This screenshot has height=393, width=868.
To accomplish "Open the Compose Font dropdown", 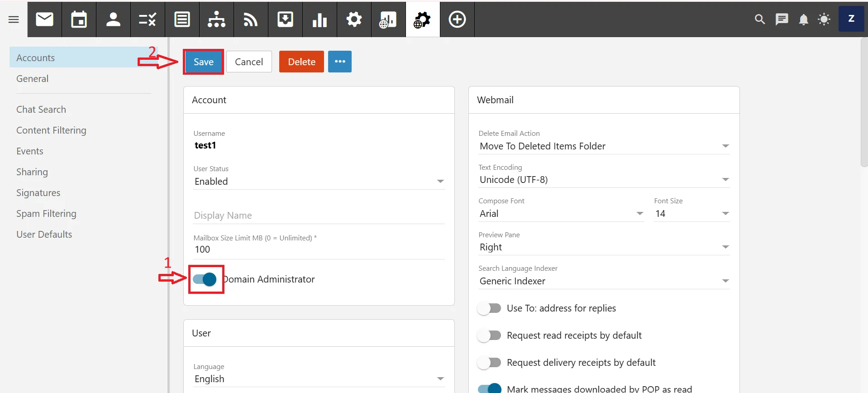I will (561, 214).
